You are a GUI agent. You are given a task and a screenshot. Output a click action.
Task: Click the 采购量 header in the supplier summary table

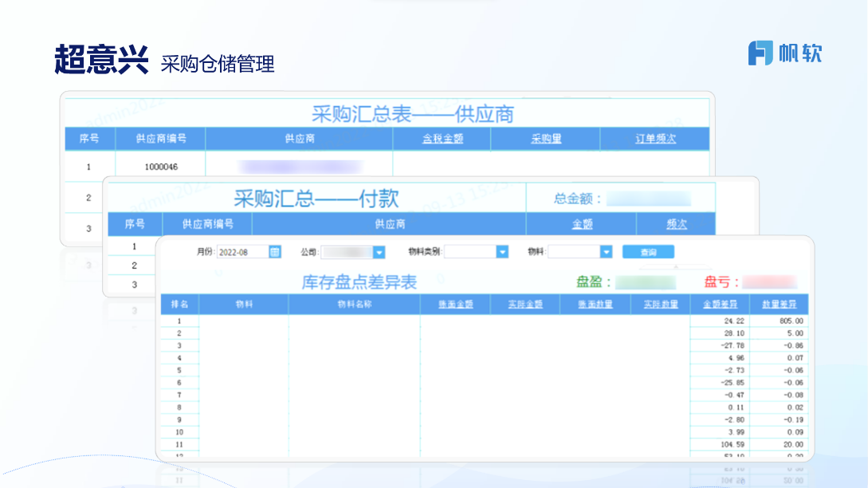click(x=546, y=139)
